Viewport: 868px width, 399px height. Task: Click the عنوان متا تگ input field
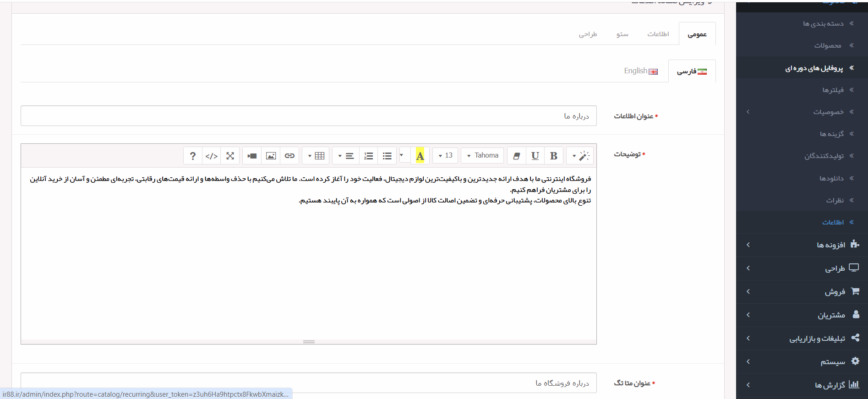point(309,383)
